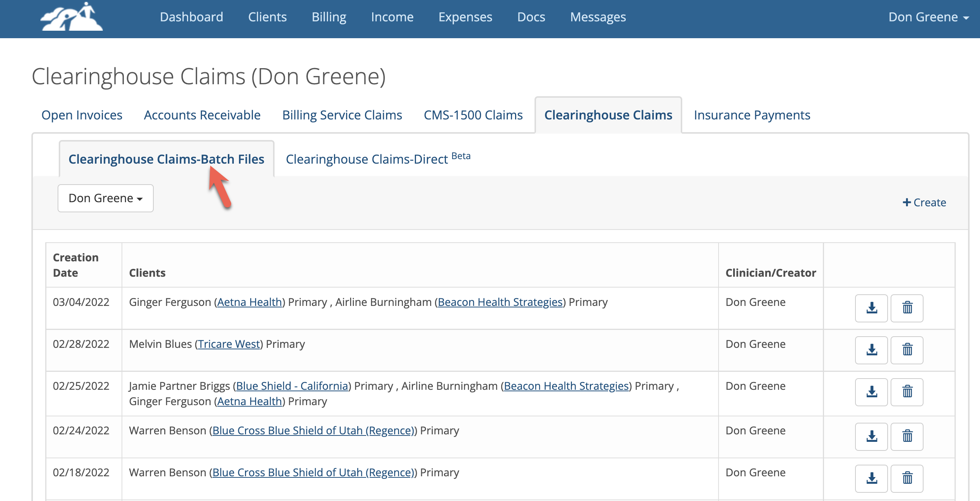This screenshot has width=980, height=501.
Task: Delete the 03/04/2022 batch file
Action: click(907, 308)
